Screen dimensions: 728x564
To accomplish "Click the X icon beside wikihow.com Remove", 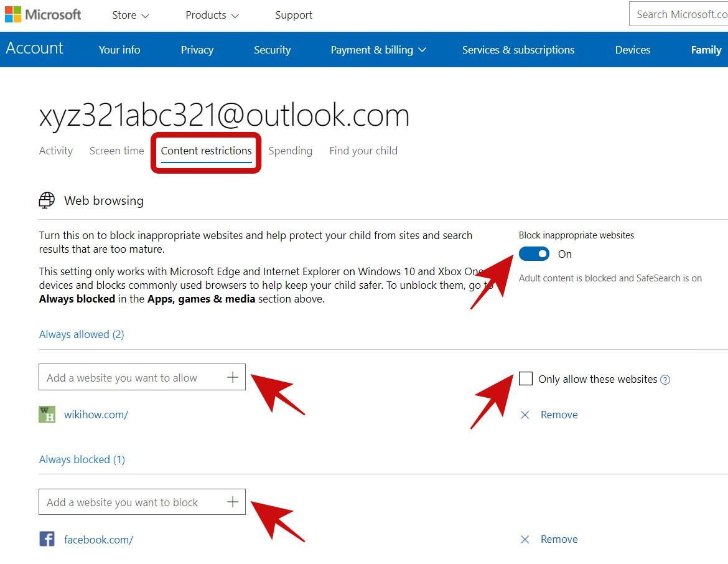I will 525,415.
